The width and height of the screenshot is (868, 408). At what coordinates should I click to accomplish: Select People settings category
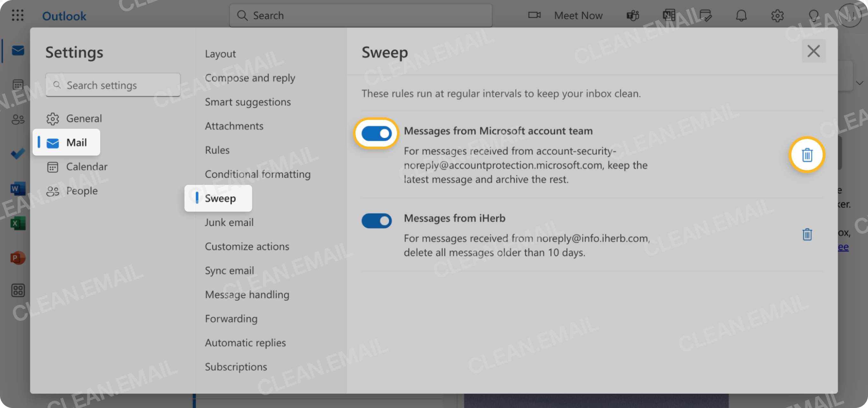coord(72,191)
